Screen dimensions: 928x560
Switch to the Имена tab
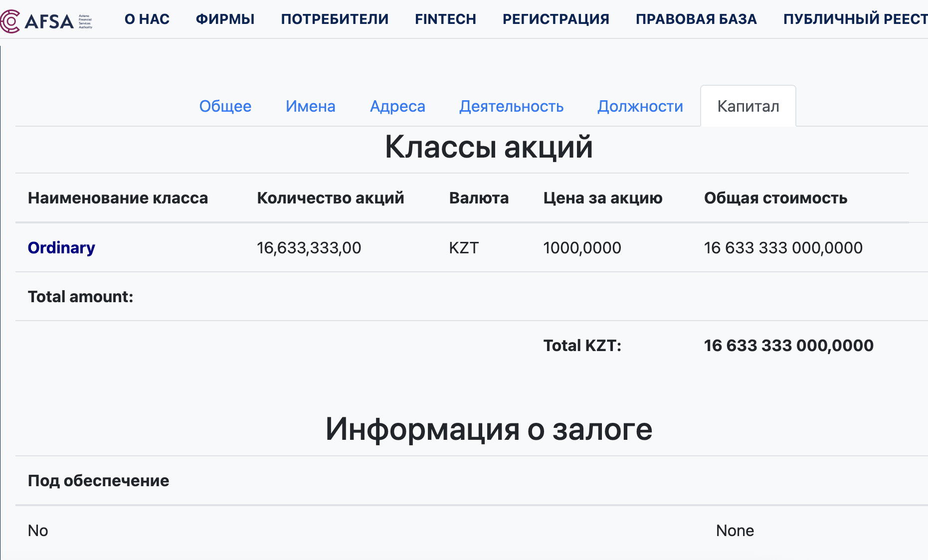310,106
